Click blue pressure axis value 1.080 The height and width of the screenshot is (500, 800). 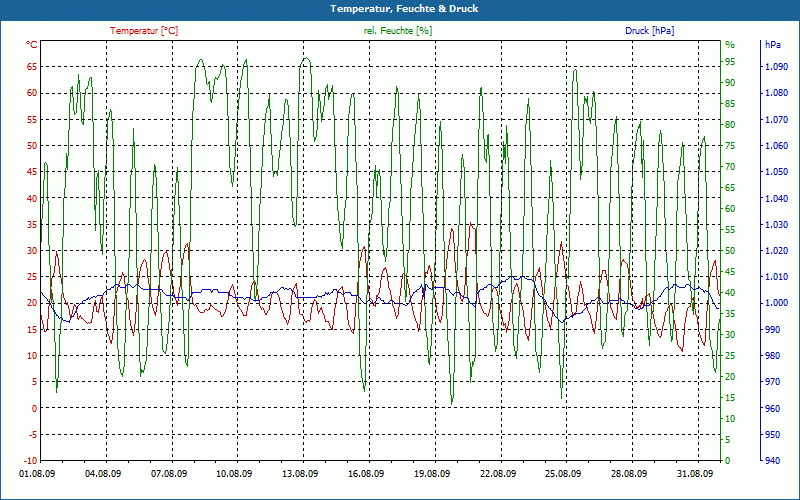[777, 93]
